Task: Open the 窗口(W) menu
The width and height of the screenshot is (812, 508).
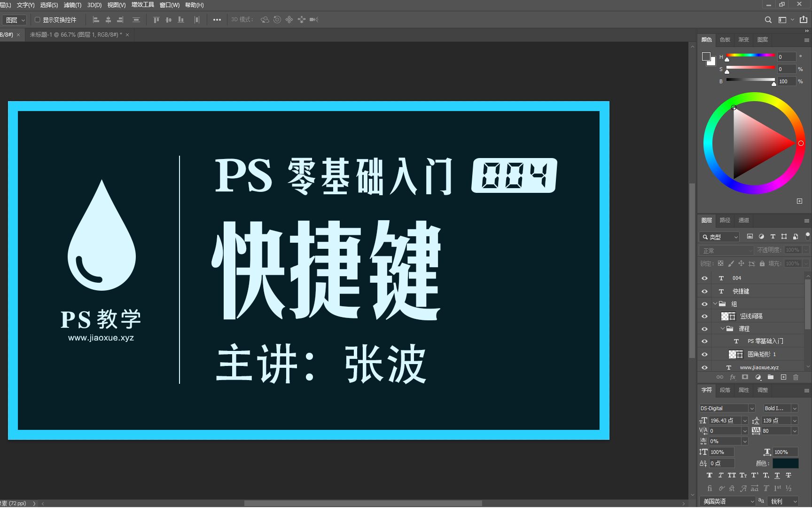Action: click(170, 5)
